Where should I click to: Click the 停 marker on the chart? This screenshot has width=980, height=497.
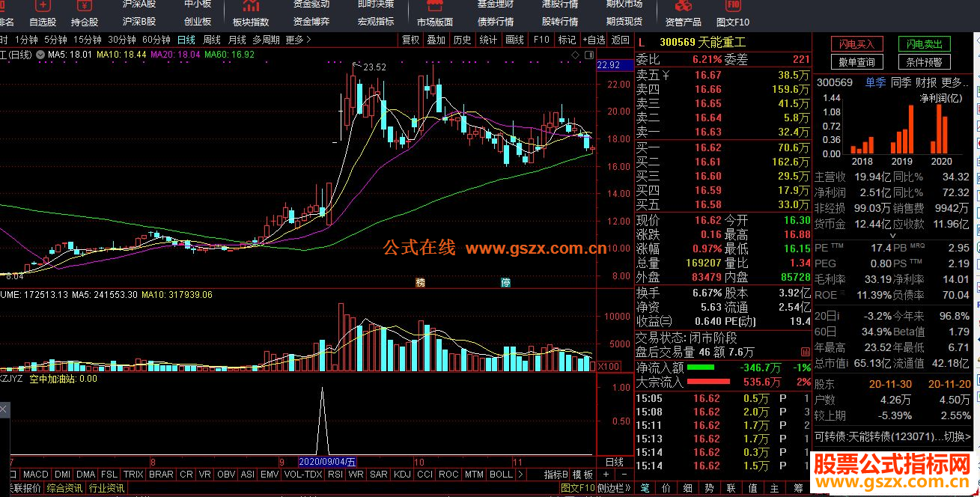click(506, 283)
